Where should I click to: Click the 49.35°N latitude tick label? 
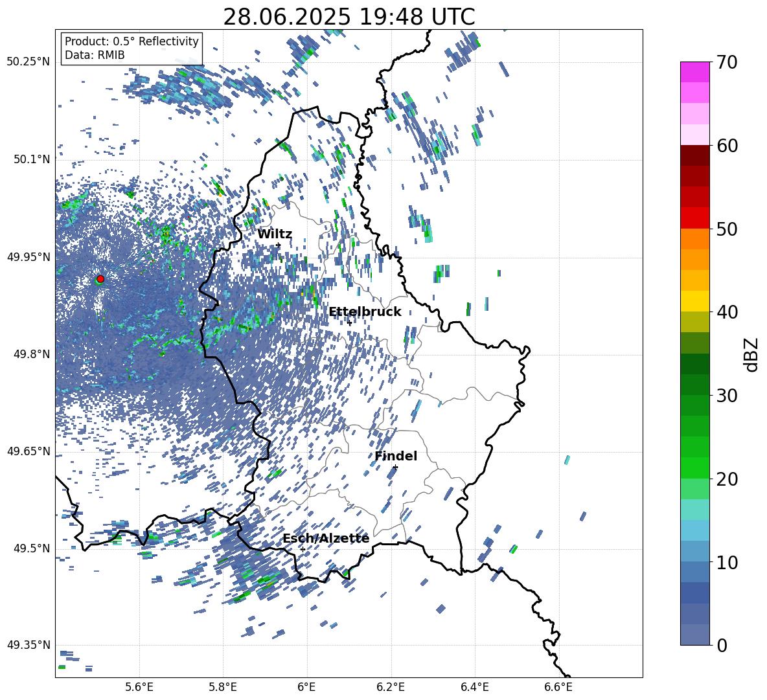coord(28,645)
